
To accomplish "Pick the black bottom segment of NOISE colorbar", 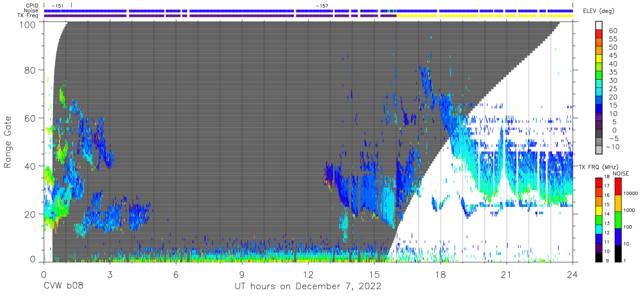I will click(x=617, y=252).
